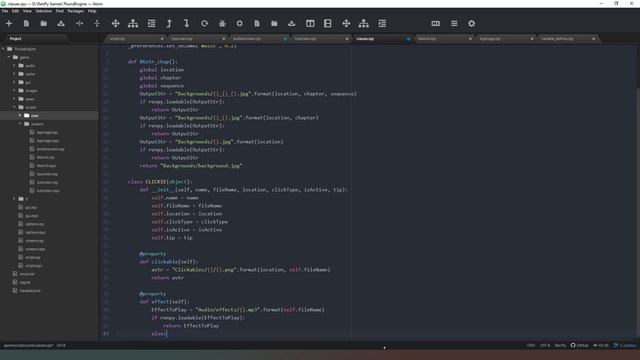Click the four-way move icon right of the rows icon
Screen dimensions: 640x360
click(x=346, y=24)
